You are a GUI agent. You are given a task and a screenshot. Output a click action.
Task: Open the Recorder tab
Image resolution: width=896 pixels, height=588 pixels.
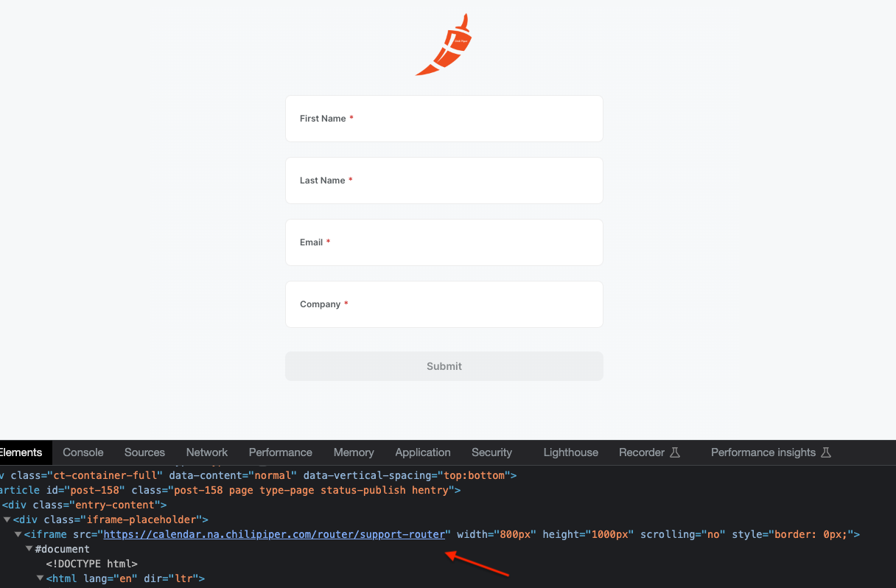pos(649,452)
